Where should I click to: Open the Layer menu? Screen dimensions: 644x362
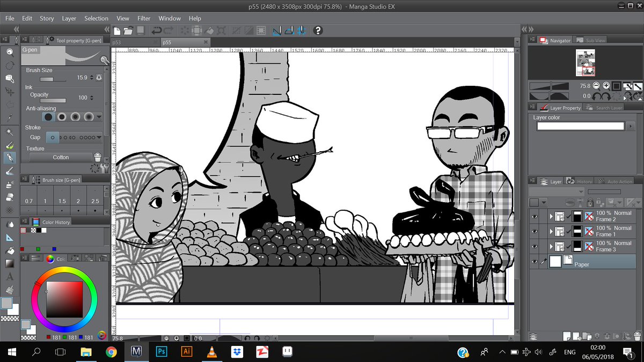(69, 18)
